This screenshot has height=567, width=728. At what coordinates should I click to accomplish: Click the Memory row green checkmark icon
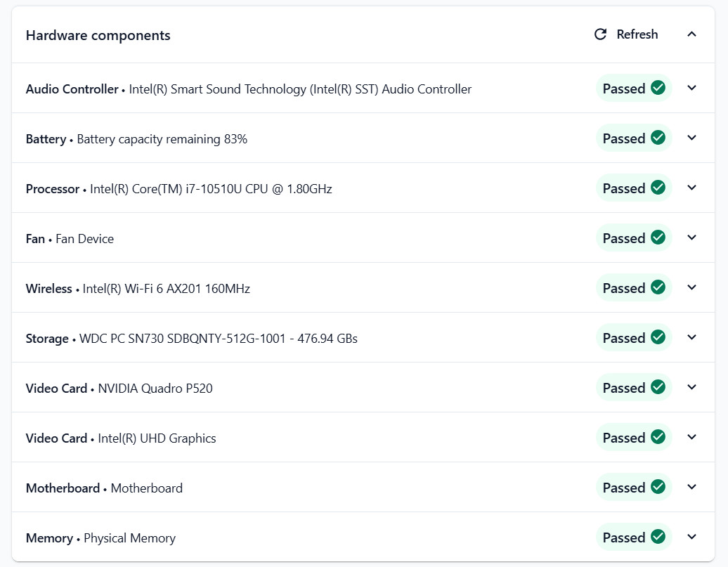pos(658,537)
